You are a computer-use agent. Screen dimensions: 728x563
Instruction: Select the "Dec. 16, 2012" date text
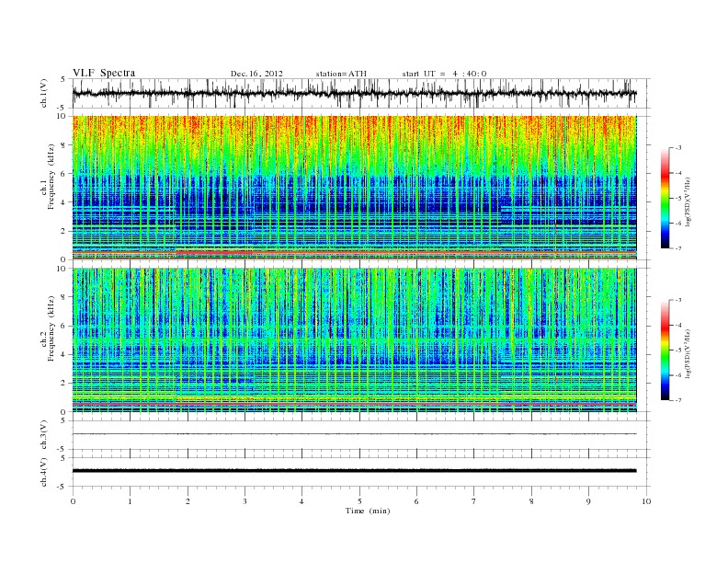(256, 74)
